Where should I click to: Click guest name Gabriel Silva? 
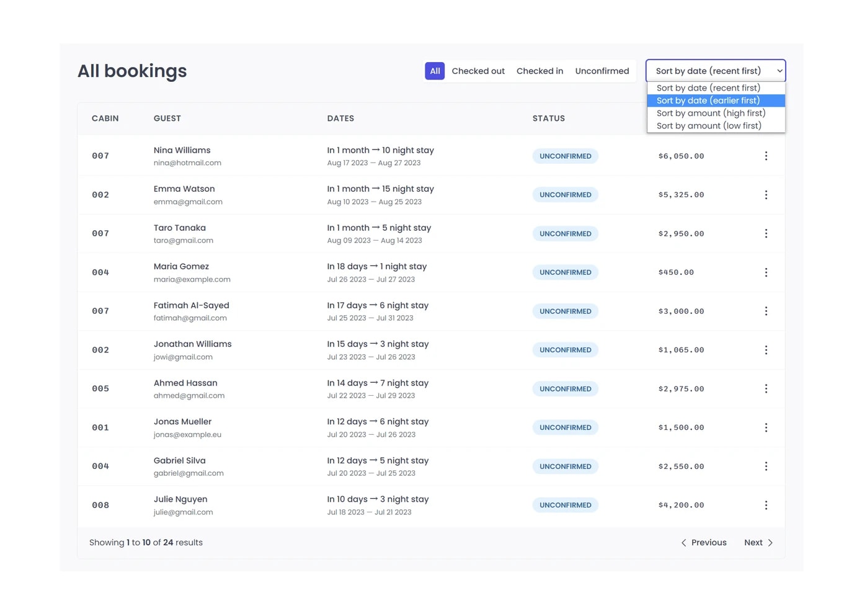tap(180, 460)
